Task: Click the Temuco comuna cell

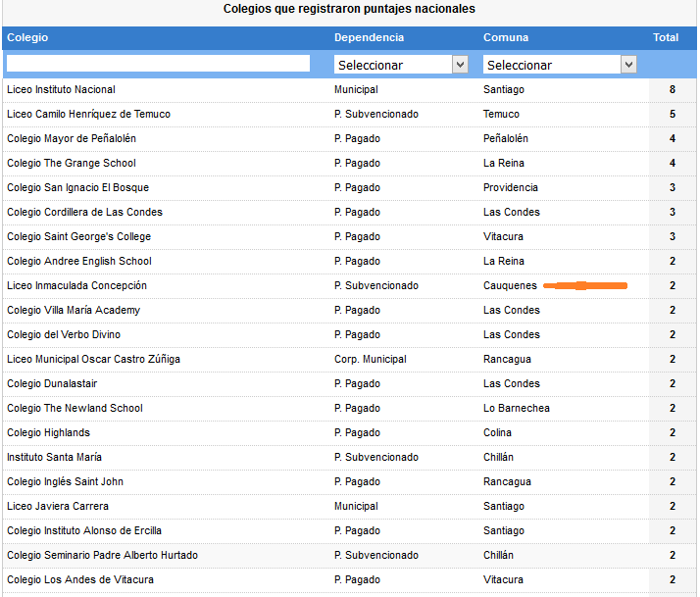Action: point(501,114)
